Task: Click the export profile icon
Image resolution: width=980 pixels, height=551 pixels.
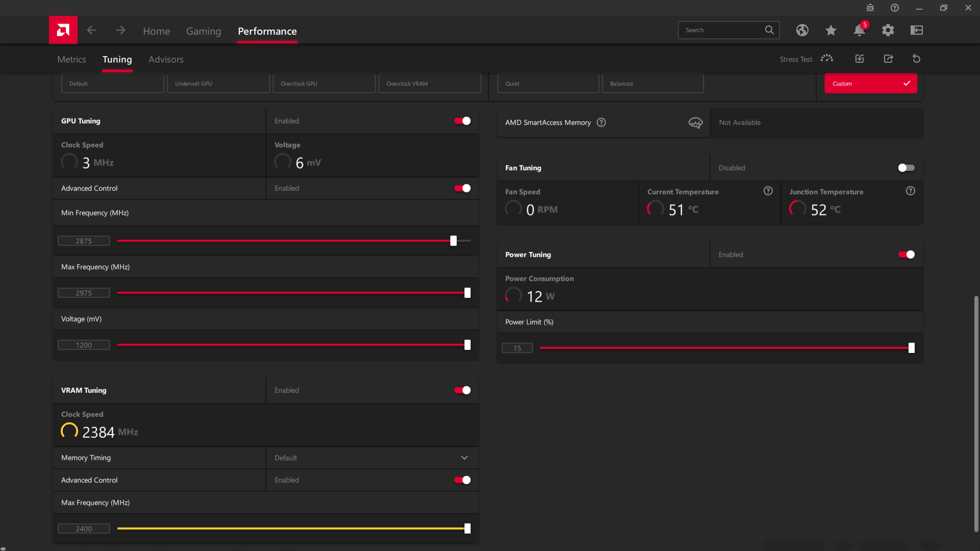Action: (x=889, y=59)
